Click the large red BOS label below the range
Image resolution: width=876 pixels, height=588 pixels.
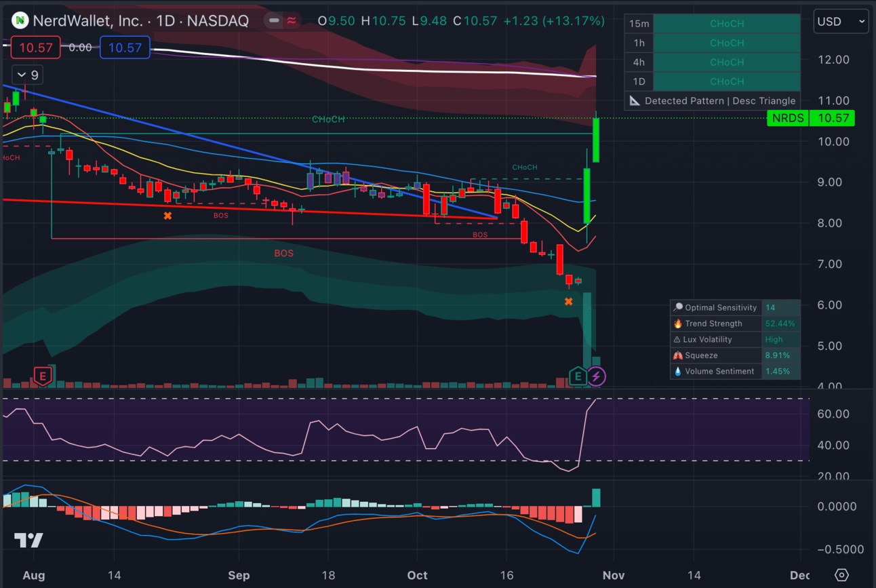284,253
